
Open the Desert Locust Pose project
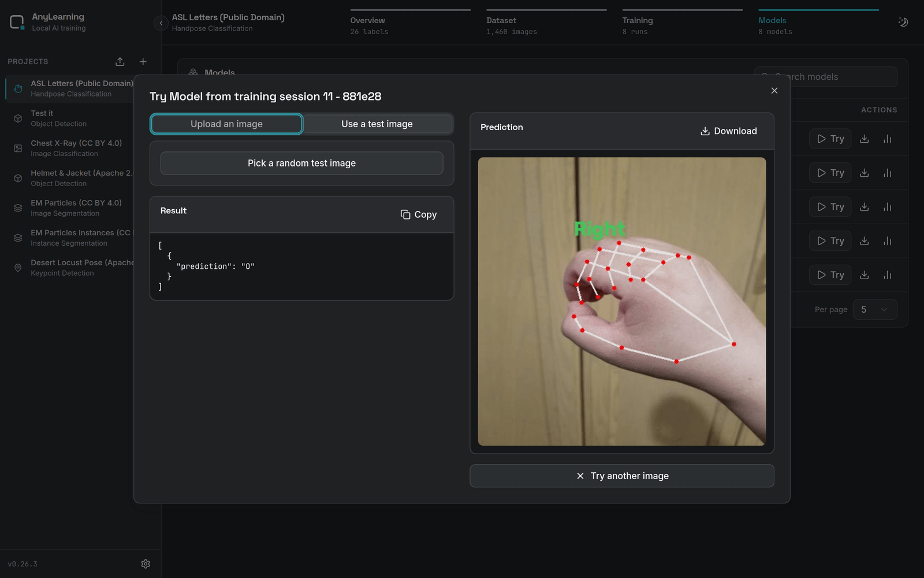(70, 268)
